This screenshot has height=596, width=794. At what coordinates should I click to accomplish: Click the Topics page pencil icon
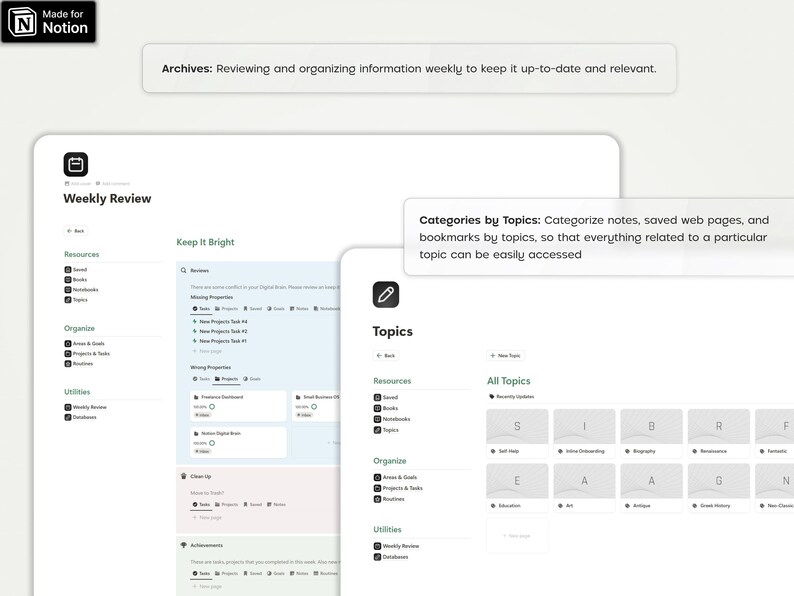click(x=386, y=294)
